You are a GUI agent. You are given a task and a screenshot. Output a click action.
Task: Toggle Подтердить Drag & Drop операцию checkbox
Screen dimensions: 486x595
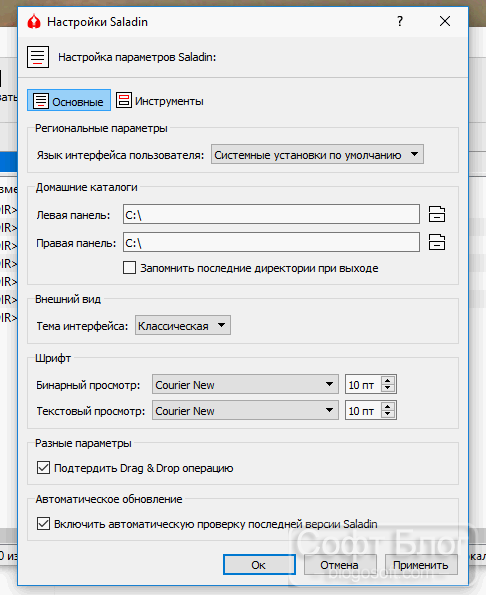[43, 468]
